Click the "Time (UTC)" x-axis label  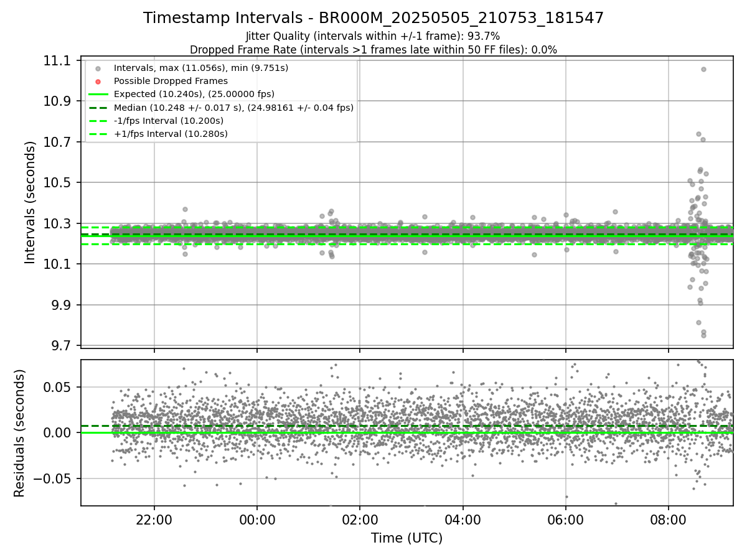406,538
